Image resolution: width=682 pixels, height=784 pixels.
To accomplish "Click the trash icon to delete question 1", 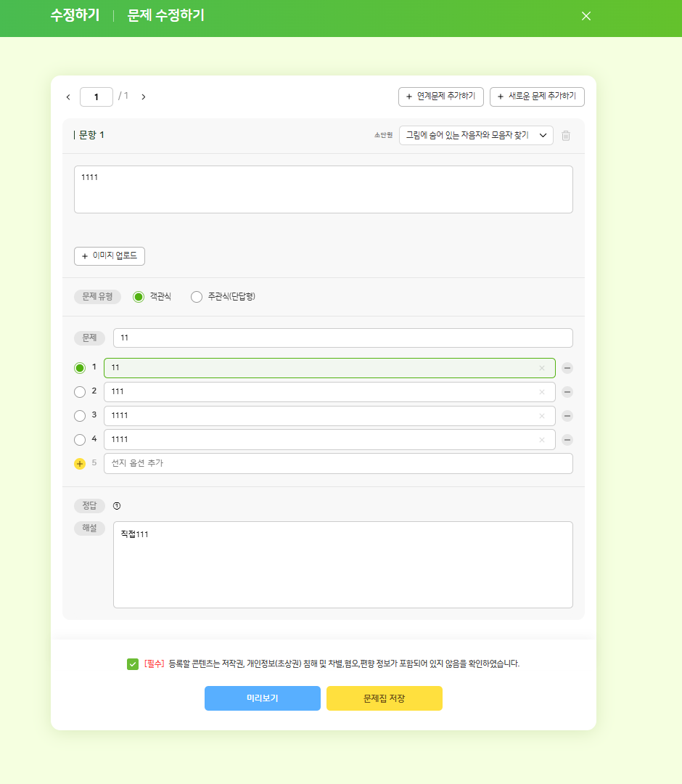I will (566, 136).
